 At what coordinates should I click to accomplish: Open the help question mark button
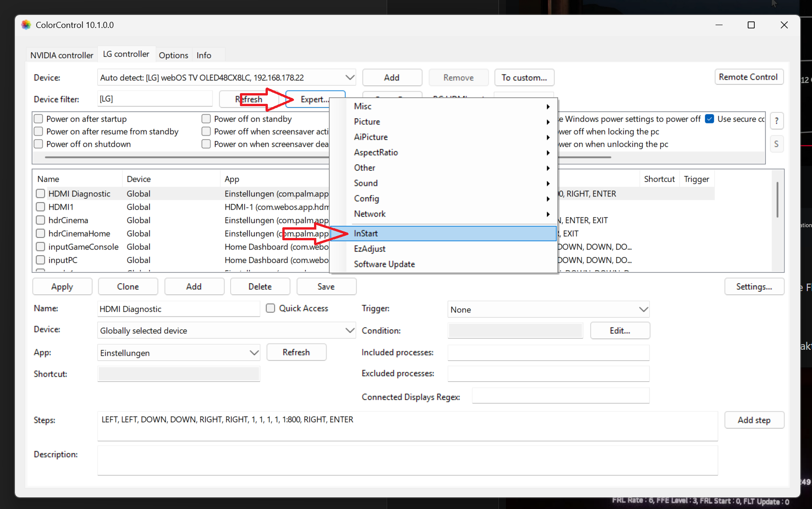pyautogui.click(x=777, y=121)
